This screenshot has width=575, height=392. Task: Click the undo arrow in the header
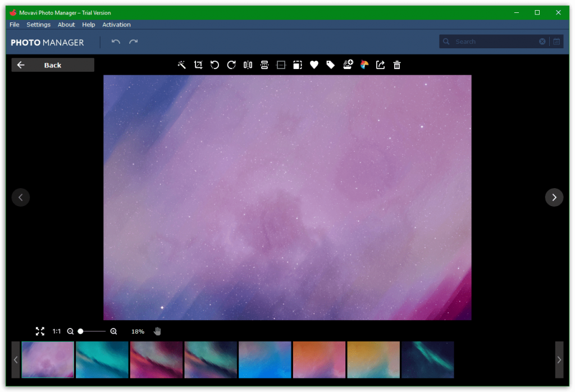116,42
